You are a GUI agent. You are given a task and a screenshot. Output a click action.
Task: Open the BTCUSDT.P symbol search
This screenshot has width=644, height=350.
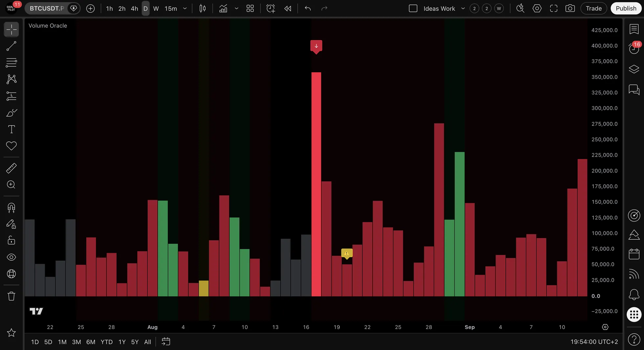[x=47, y=9]
